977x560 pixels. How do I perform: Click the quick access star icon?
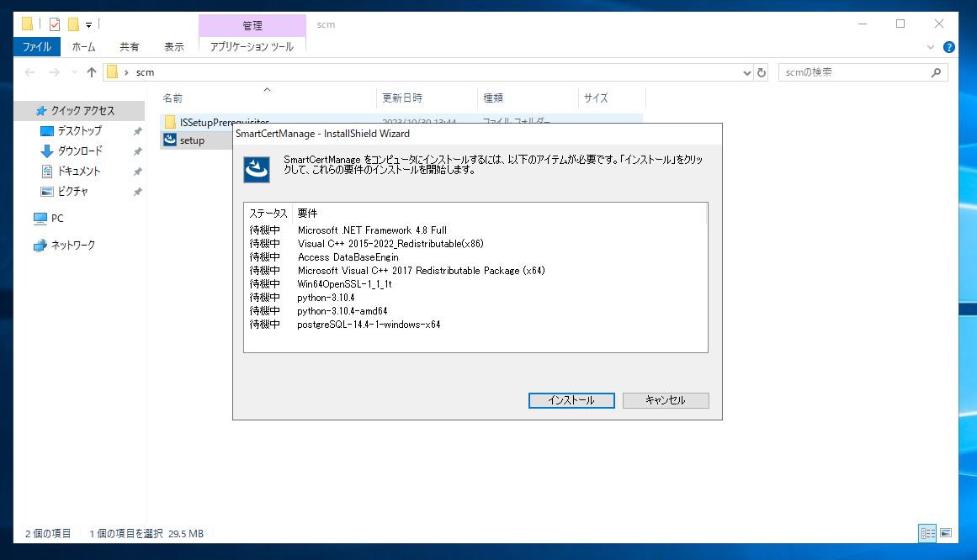coord(41,111)
